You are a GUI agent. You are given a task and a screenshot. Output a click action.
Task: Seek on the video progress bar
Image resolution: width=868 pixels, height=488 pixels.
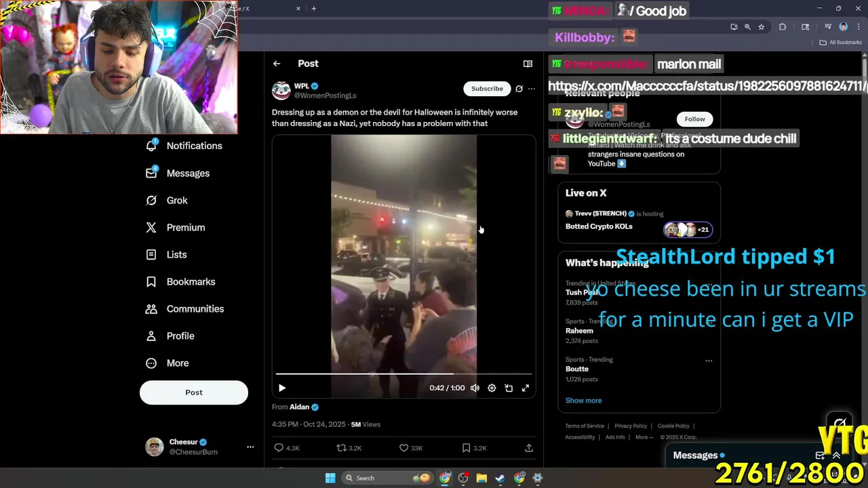pyautogui.click(x=403, y=373)
